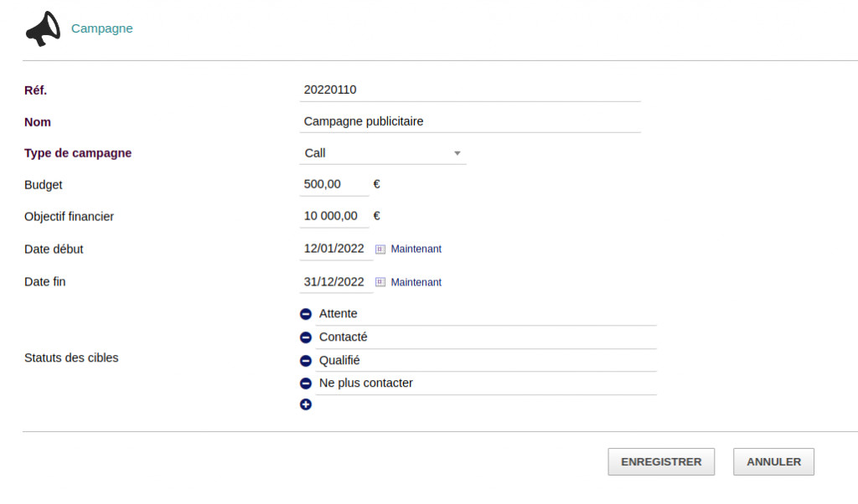Edit the Date début text field
The height and width of the screenshot is (504, 858).
334,249
